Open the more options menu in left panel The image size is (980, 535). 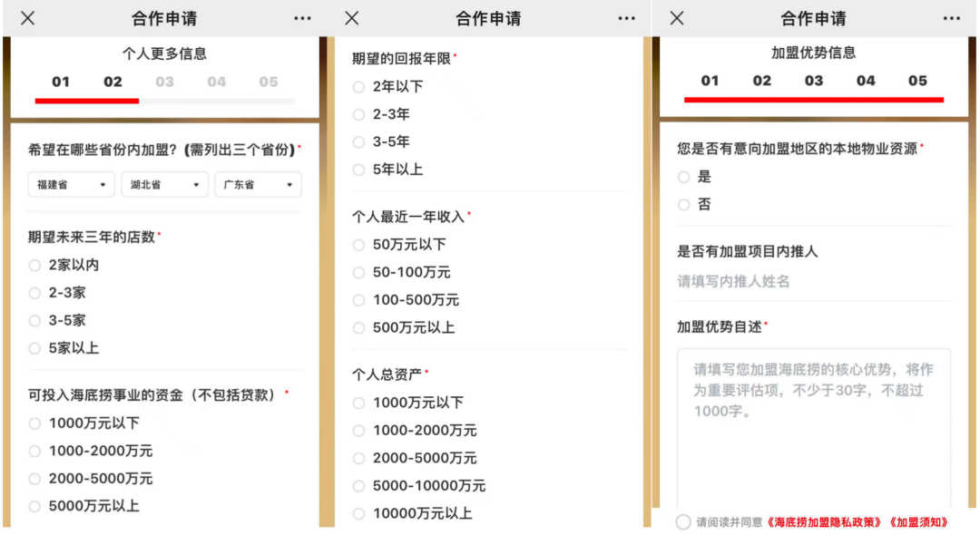pos(302,18)
